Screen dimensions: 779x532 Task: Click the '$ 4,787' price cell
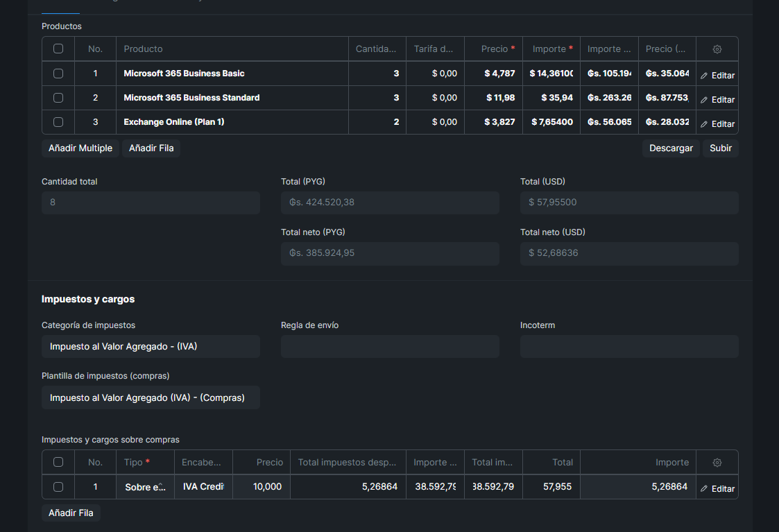click(x=493, y=74)
